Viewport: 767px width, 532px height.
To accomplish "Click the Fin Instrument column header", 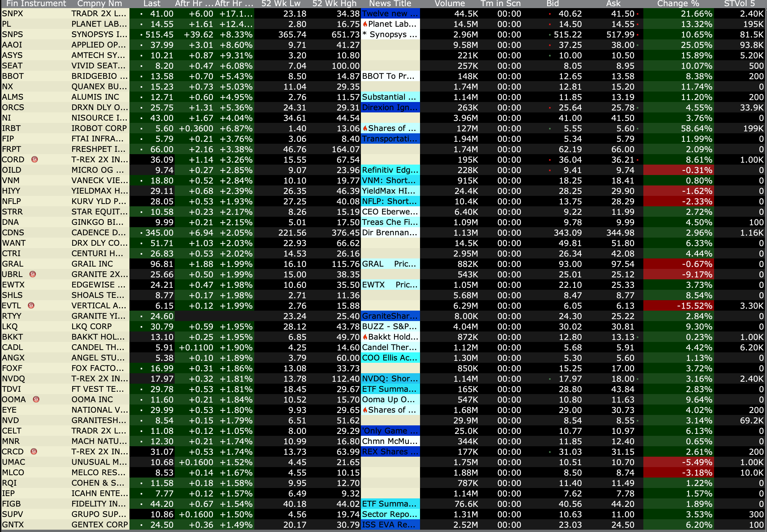I will (36, 3).
